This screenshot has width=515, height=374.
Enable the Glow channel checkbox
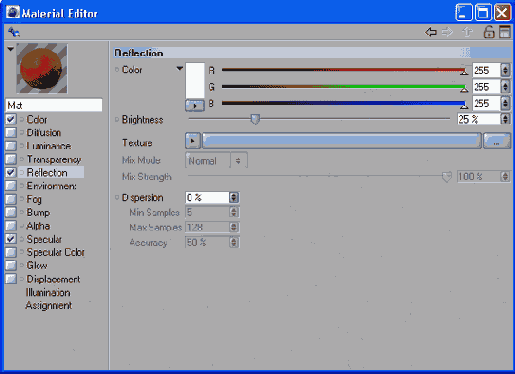tap(11, 266)
